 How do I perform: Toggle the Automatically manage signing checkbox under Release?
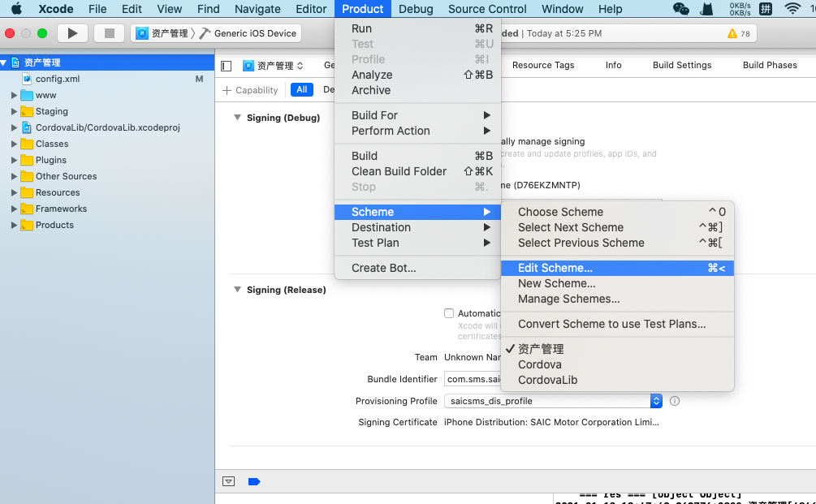[x=448, y=313]
